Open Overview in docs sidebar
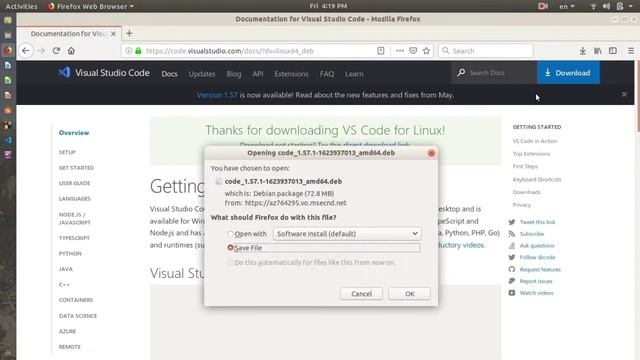The width and height of the screenshot is (640, 360). [74, 133]
